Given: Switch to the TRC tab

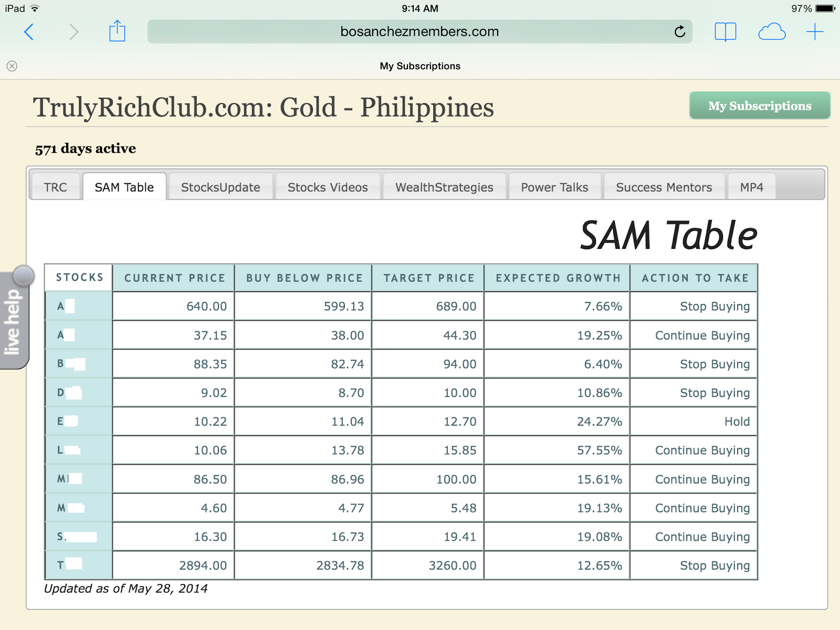Looking at the screenshot, I should [55, 187].
